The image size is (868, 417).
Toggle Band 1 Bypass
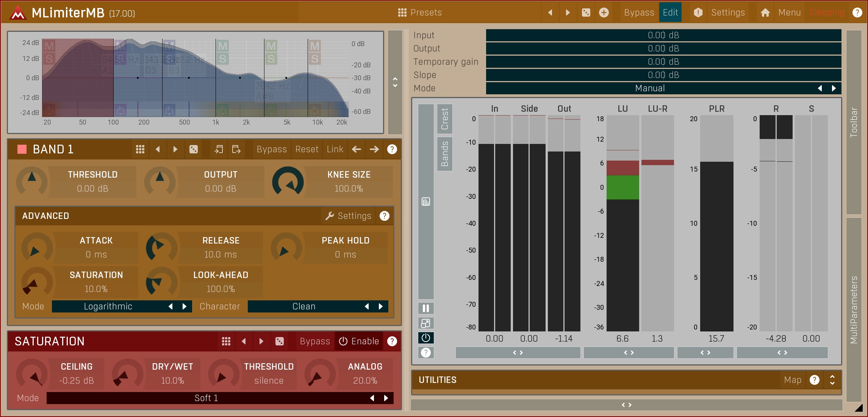tap(272, 149)
